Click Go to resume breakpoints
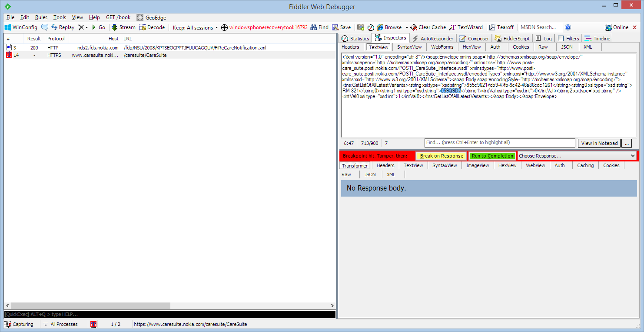The image size is (644, 332). point(99,27)
